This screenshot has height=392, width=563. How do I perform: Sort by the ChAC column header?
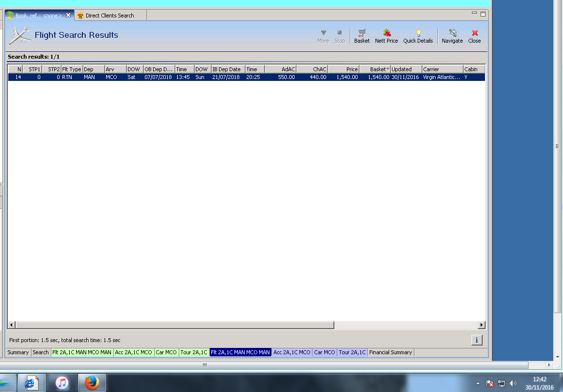coord(313,69)
